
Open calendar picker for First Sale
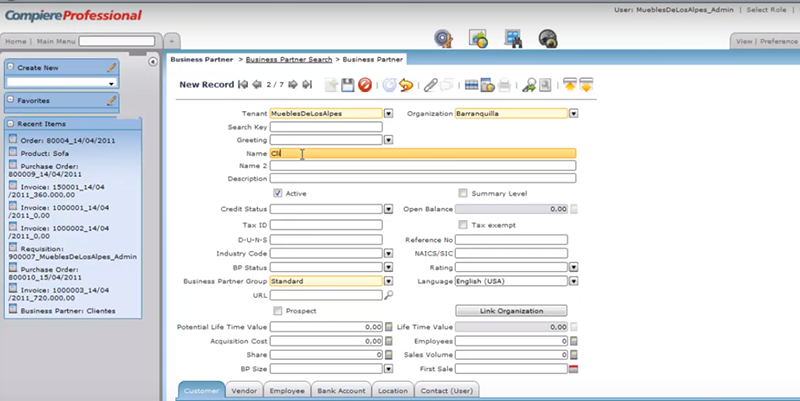pyautogui.click(x=574, y=369)
